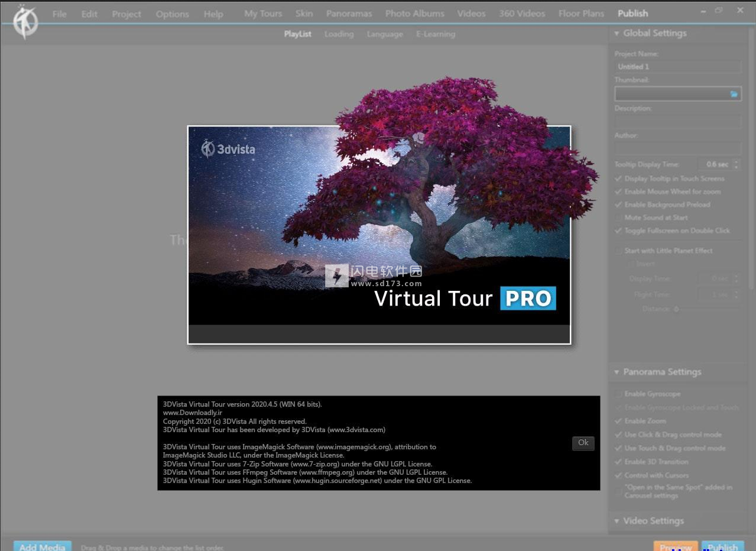Enable Start with Little Planet Effect
The width and height of the screenshot is (756, 551).
(x=619, y=251)
